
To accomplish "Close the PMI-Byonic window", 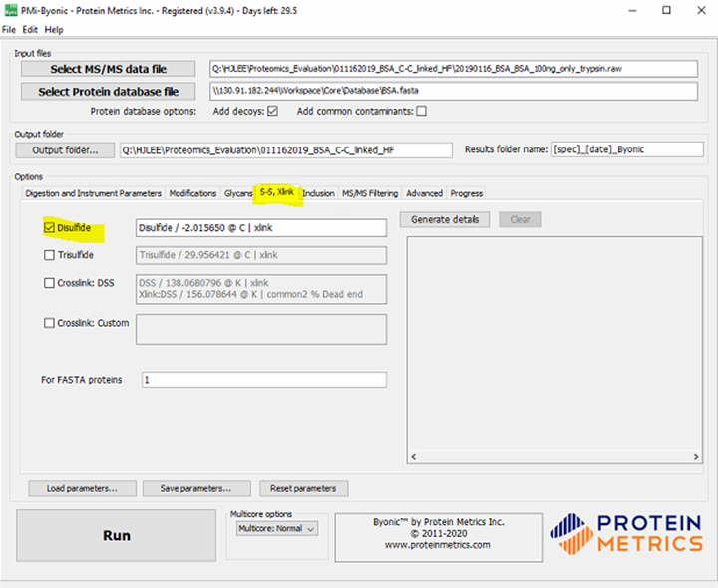I will (701, 11).
